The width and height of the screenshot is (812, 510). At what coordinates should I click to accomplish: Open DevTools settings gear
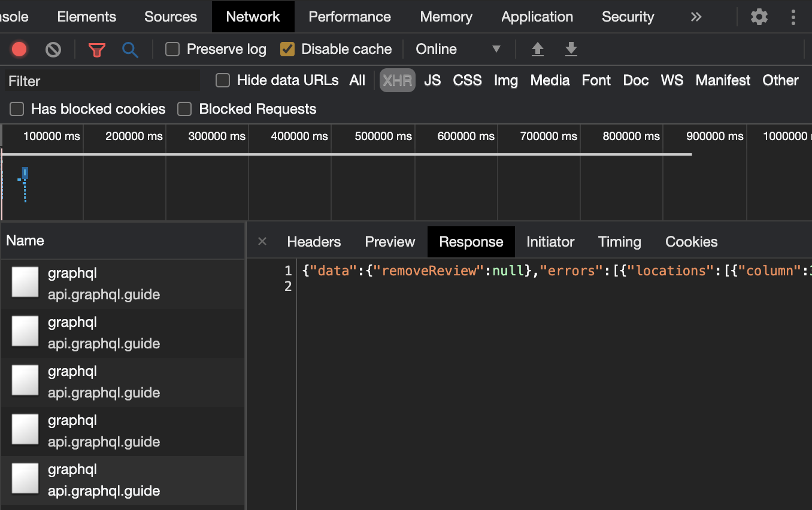tap(759, 17)
